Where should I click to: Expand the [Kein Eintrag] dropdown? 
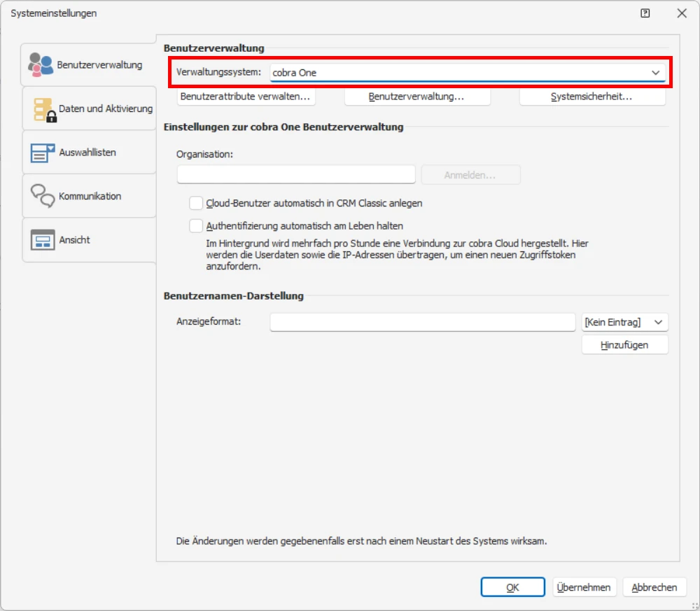click(659, 322)
